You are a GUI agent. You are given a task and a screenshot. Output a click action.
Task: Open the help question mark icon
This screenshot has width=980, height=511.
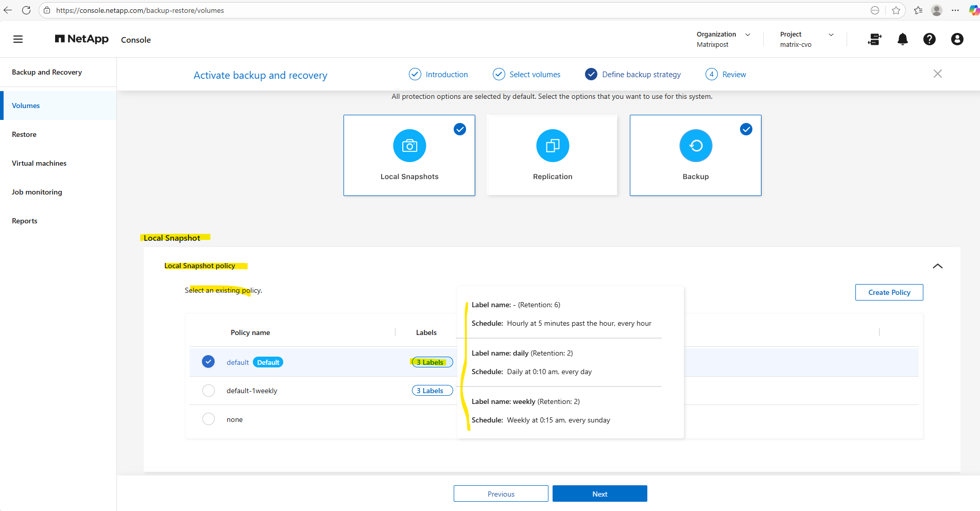(929, 39)
